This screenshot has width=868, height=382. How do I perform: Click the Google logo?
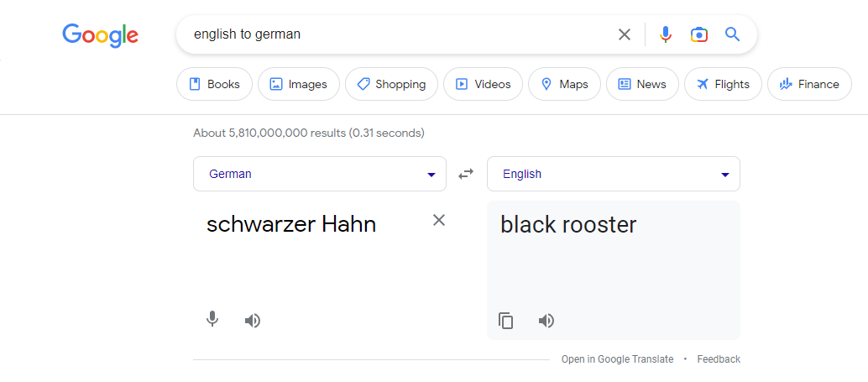(100, 35)
